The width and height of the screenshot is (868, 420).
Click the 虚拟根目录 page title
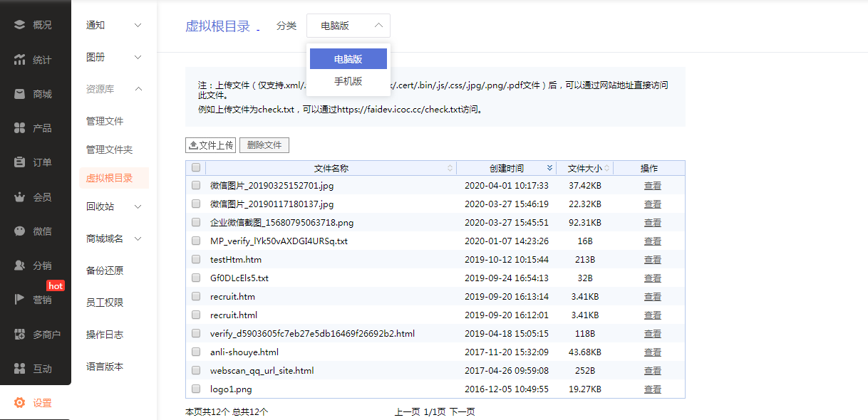click(x=217, y=26)
